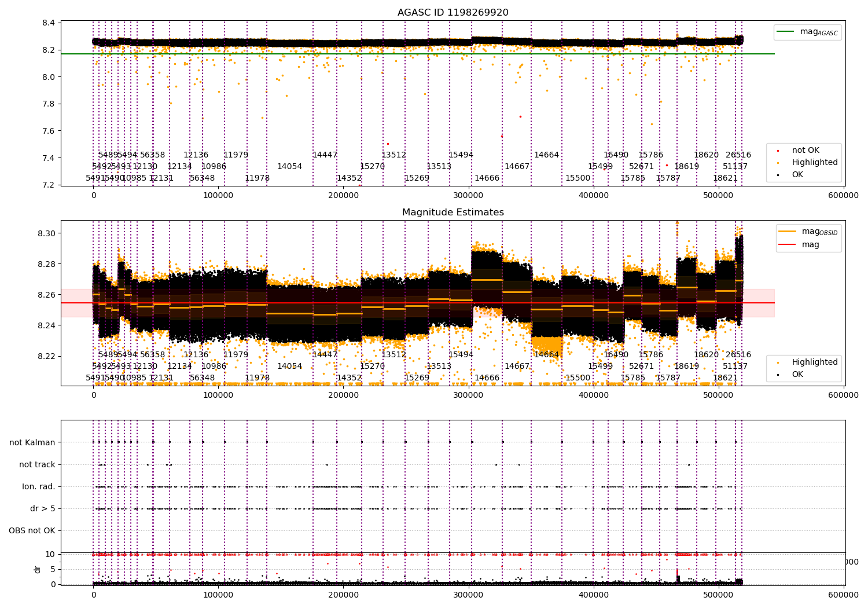Click observation label 26516 in top plot
Viewport: 868px width, 608px height.
[738, 155]
